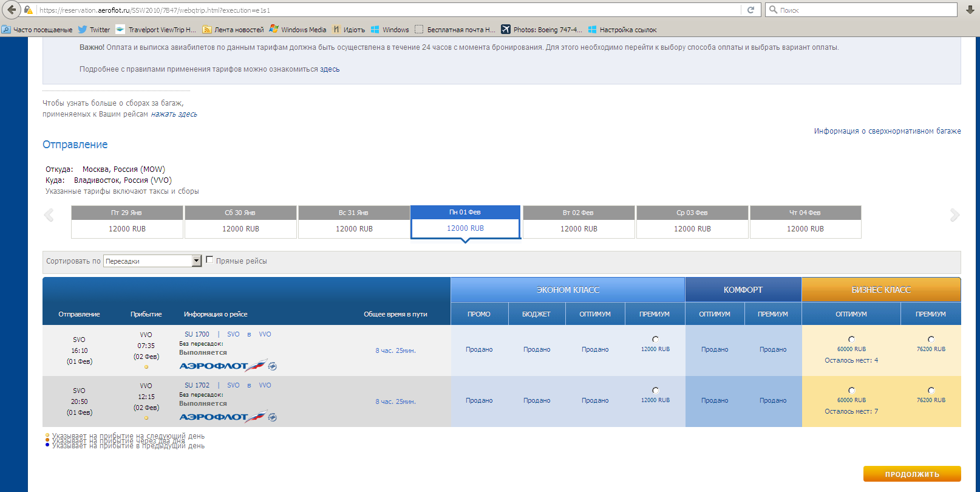Select 12000 RUB economy premium for SU 1700
The width and height of the screenshot is (980, 492).
[655, 339]
